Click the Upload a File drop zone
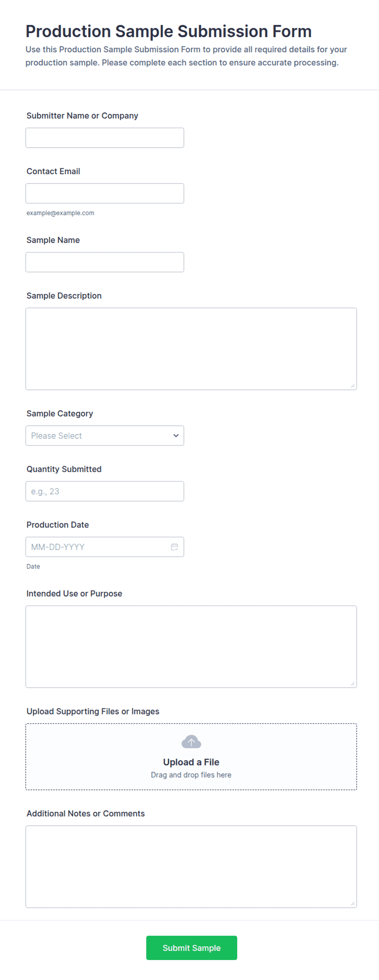The image size is (379, 980). coord(191,757)
